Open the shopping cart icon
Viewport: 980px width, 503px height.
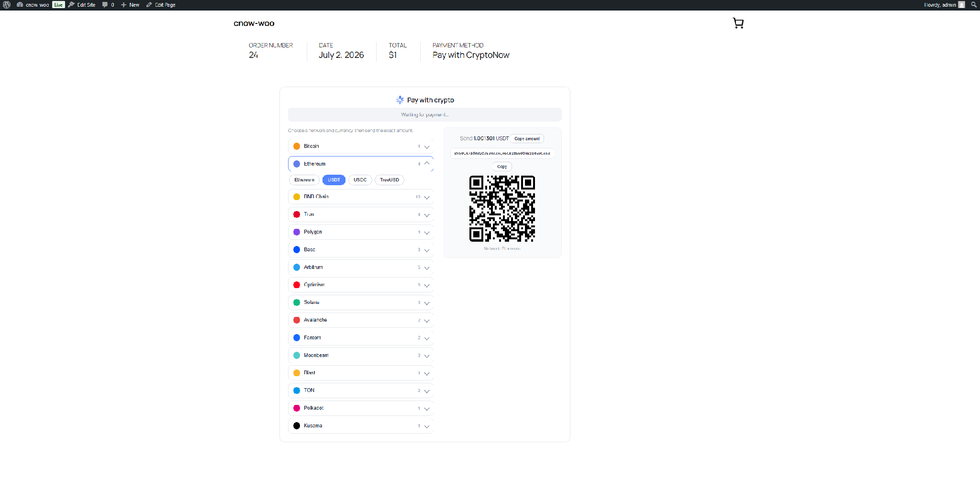[738, 23]
